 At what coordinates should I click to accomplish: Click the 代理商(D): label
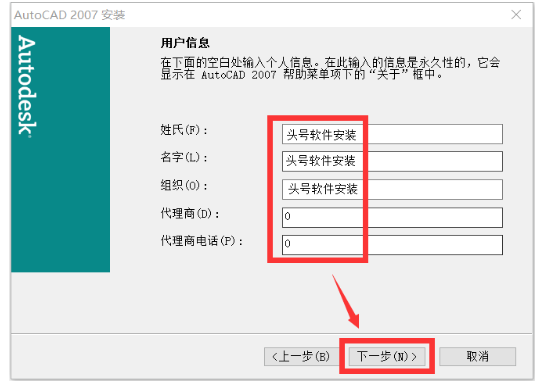tap(190, 213)
